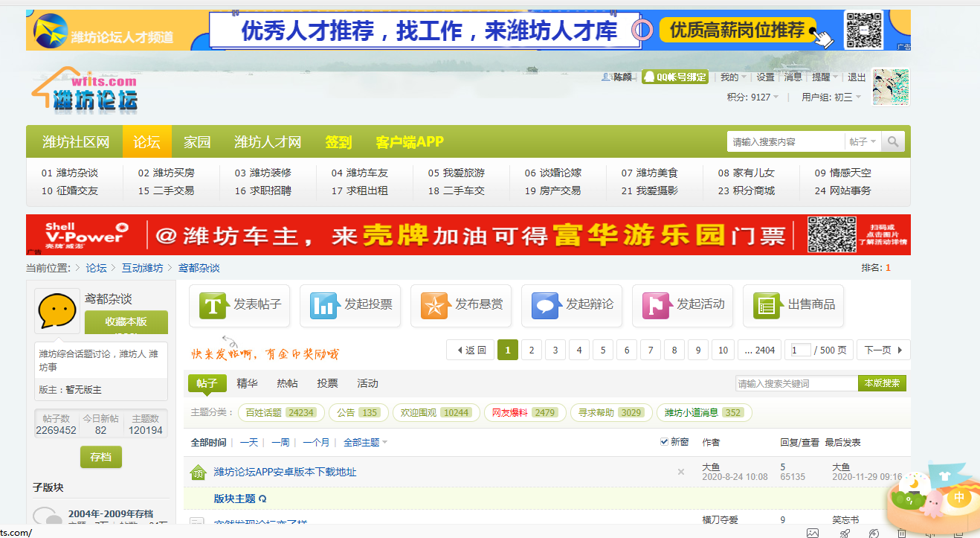The height and width of the screenshot is (538, 980).
Task: Switch to the 活动 tab
Action: click(x=367, y=383)
